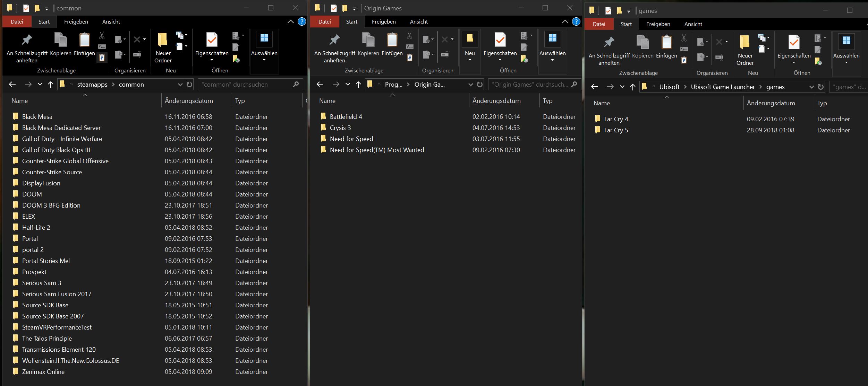The image size is (868, 386).
Task: Open the Ansicht tab in the common window
Action: pos(111,21)
